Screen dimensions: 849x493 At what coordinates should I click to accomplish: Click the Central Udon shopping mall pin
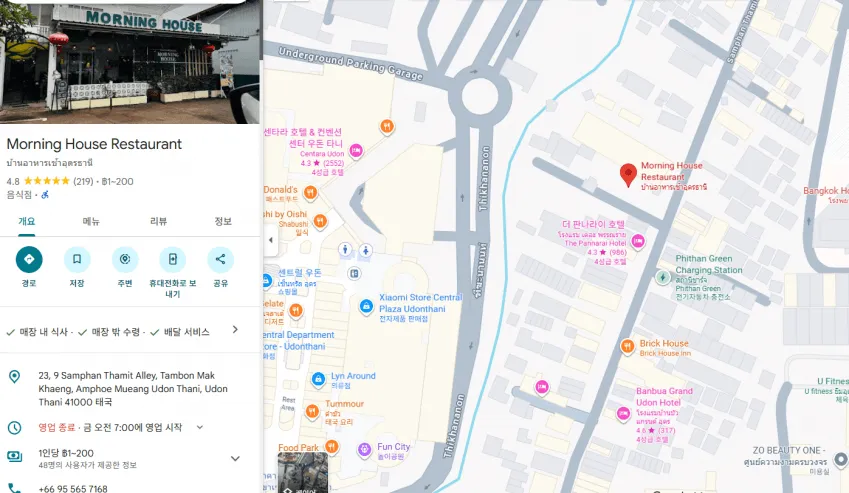266,281
